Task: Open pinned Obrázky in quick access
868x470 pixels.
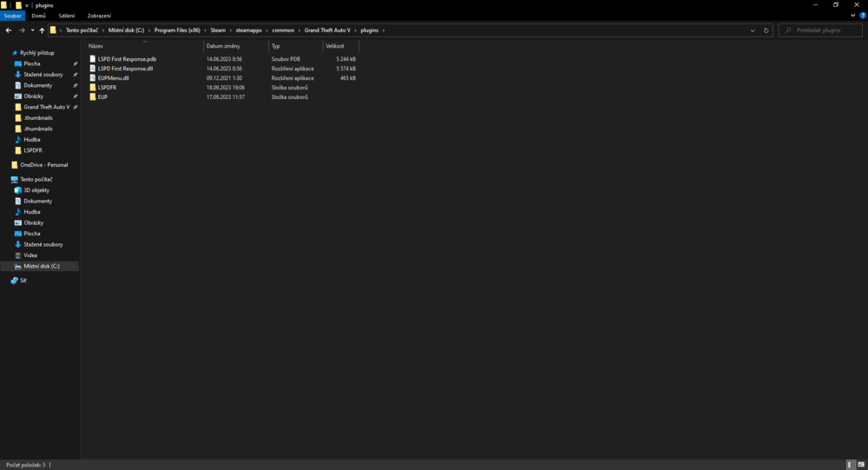Action: click(33, 96)
